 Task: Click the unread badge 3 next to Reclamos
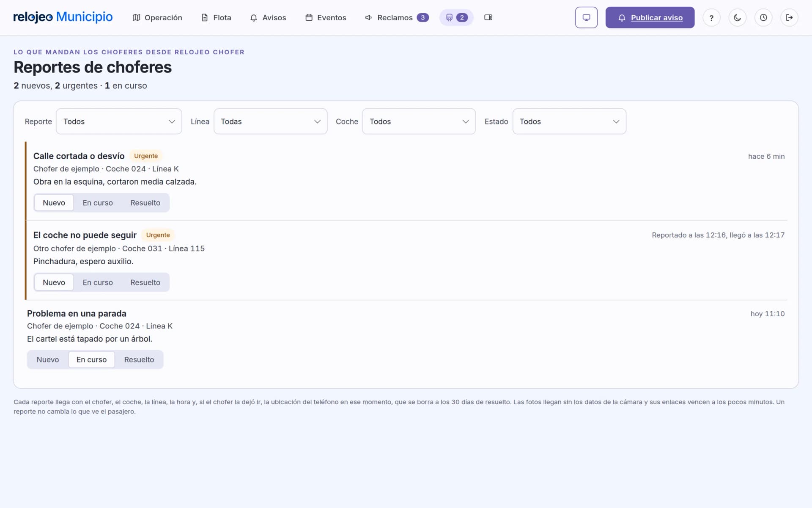pyautogui.click(x=422, y=17)
